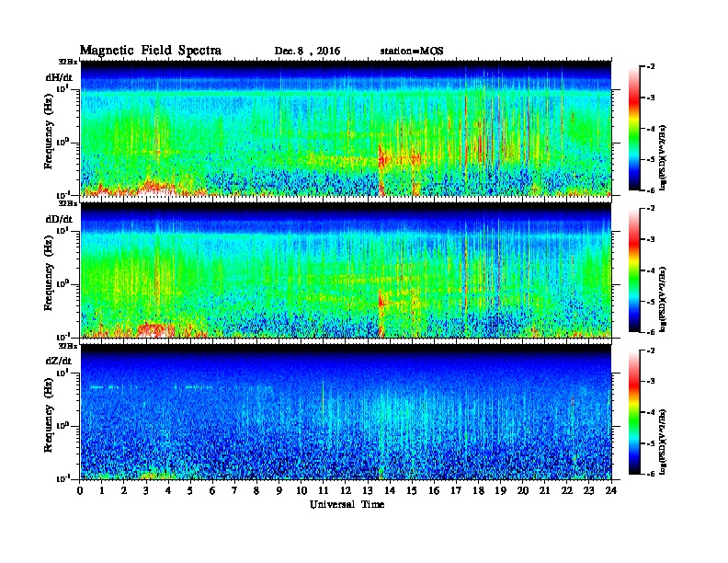Screen dimensions: 728x563
Task: Click the "Universal Time" axis title
Action: tap(347, 504)
